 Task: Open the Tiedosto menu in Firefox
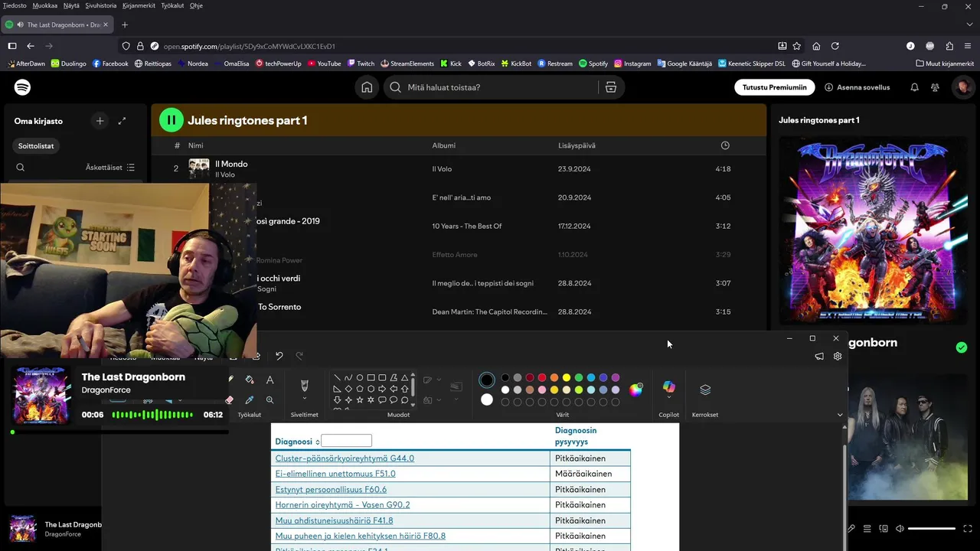[x=15, y=5]
